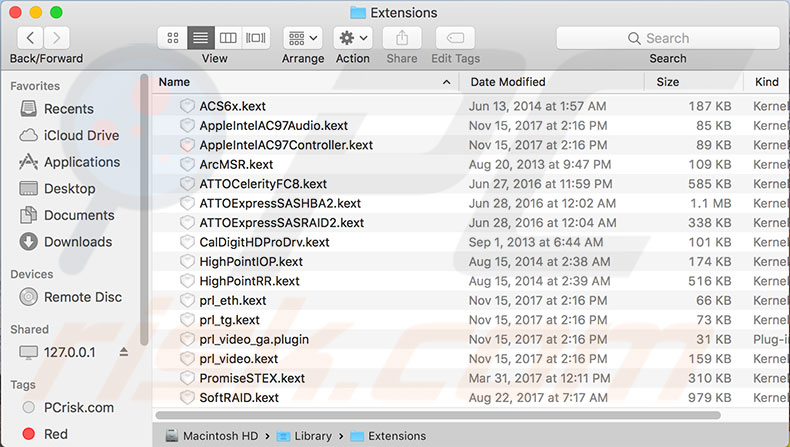This screenshot has width=790, height=447.
Task: Select prl_eth.kext file
Action: click(x=233, y=300)
